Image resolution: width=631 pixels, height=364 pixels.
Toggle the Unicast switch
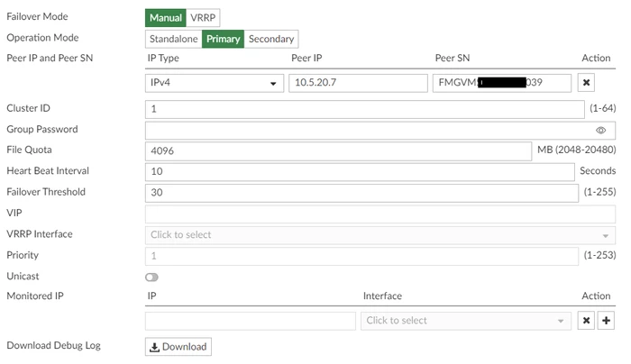click(151, 278)
